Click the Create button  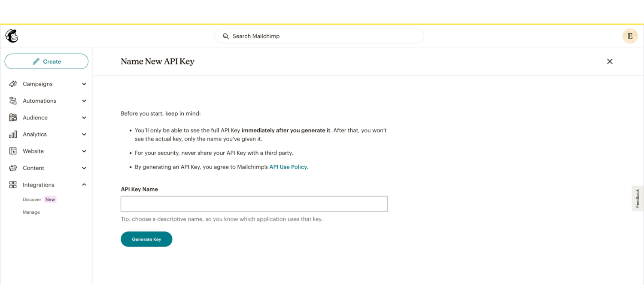point(46,61)
